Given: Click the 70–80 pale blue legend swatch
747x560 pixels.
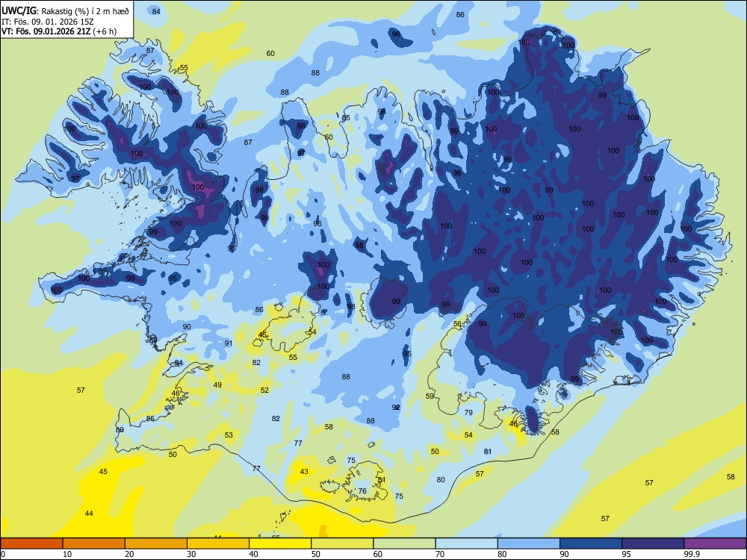Looking at the screenshot, I should click(x=467, y=544).
